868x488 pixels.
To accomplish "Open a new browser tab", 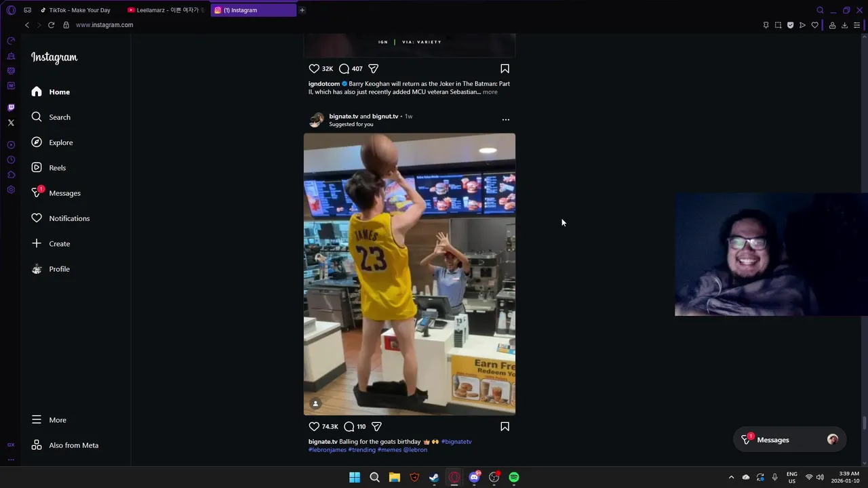I will pyautogui.click(x=302, y=10).
